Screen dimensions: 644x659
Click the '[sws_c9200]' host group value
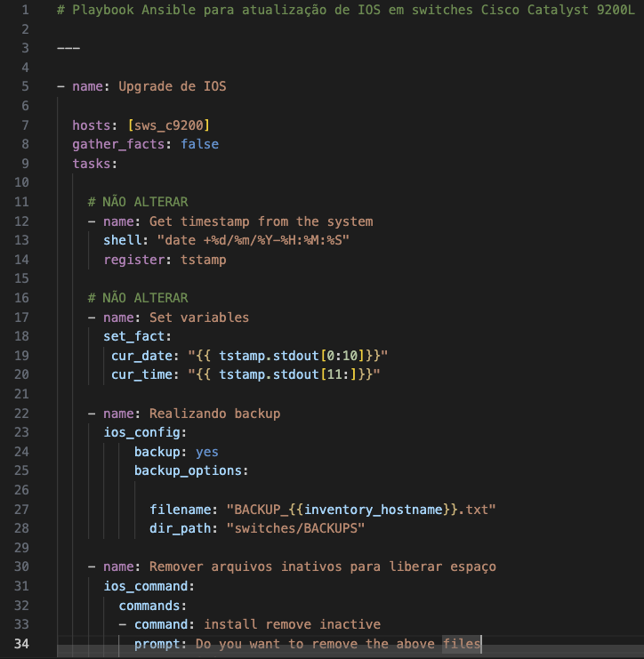169,125
